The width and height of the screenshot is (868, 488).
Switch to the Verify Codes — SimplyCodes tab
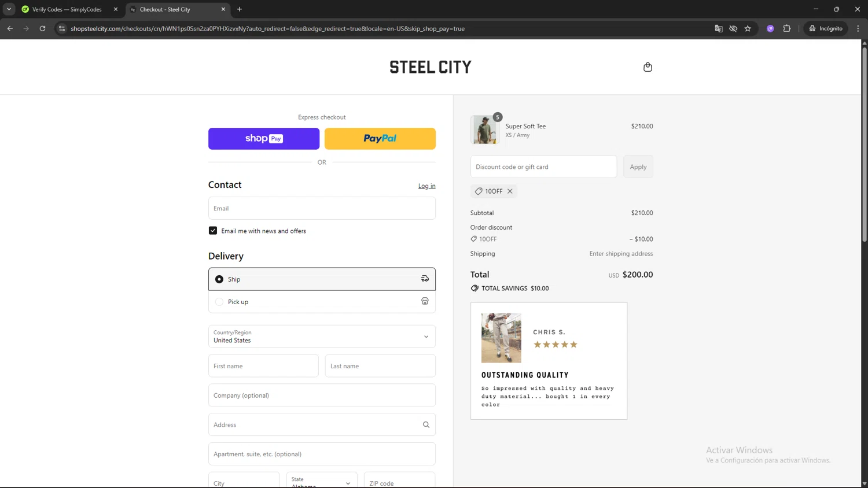click(68, 9)
